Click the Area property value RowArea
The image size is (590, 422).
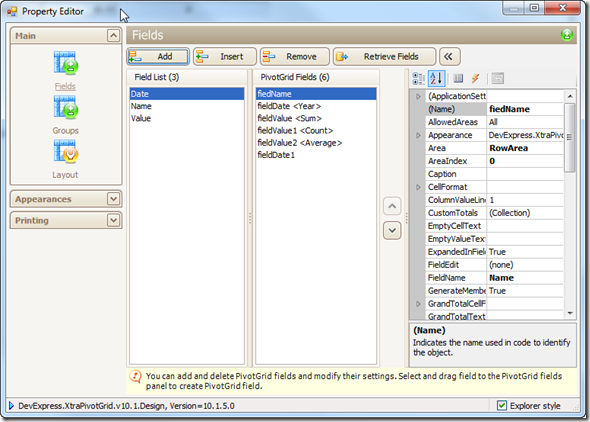(x=525, y=148)
